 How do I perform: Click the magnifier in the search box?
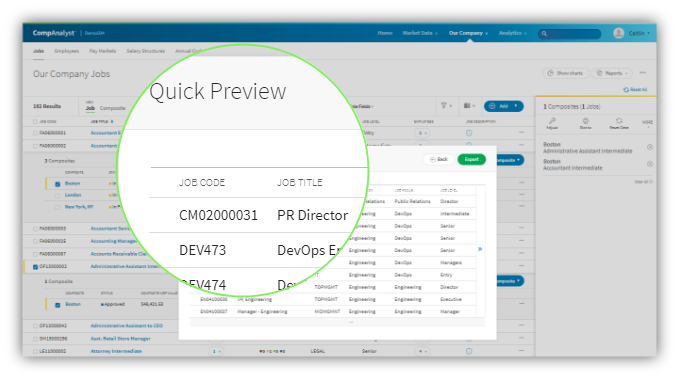(544, 33)
